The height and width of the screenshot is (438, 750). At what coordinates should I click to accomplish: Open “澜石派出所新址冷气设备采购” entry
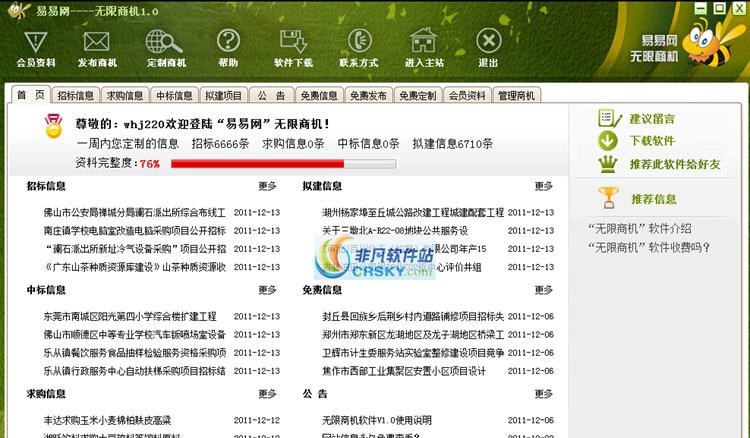coord(135,249)
